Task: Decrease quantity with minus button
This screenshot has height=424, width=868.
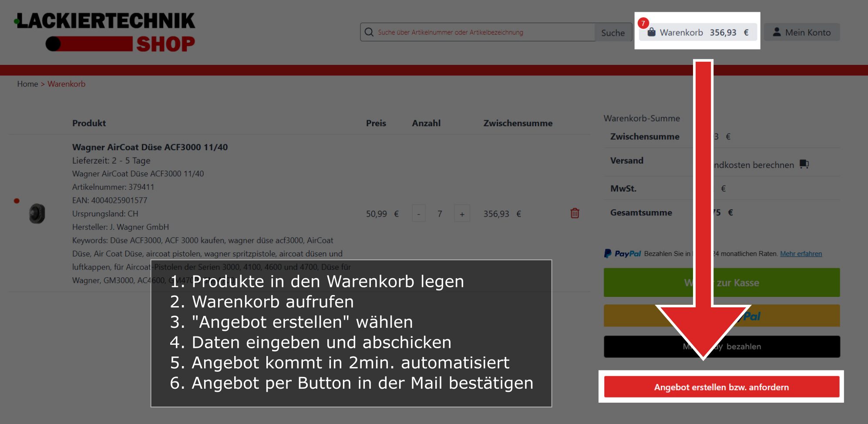Action: click(419, 214)
